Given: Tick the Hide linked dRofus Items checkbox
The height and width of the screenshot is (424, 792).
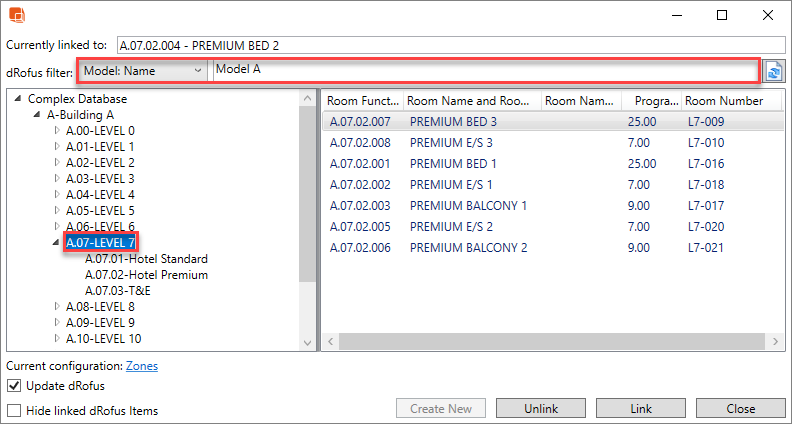Looking at the screenshot, I should (x=14, y=410).
